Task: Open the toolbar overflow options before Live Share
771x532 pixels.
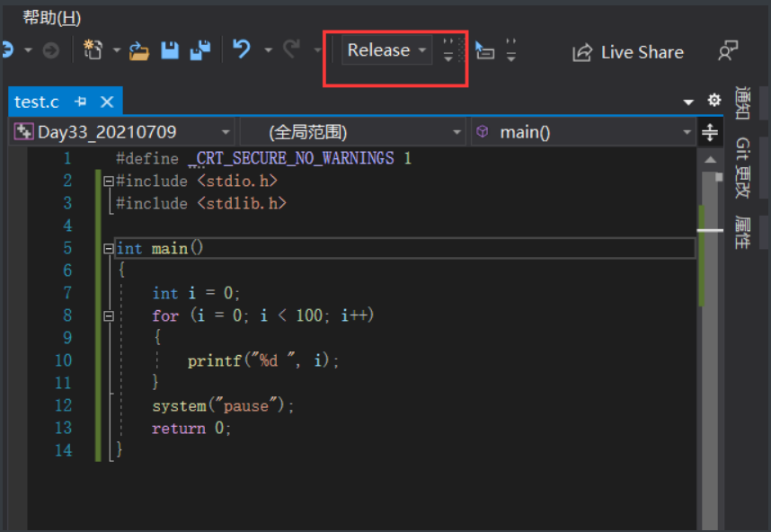Action: pyautogui.click(x=511, y=50)
